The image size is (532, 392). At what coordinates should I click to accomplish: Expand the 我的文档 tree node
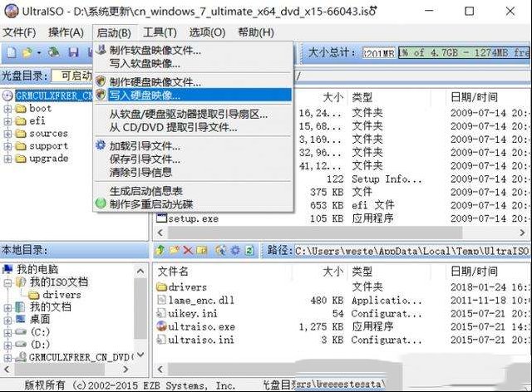tap(7, 308)
